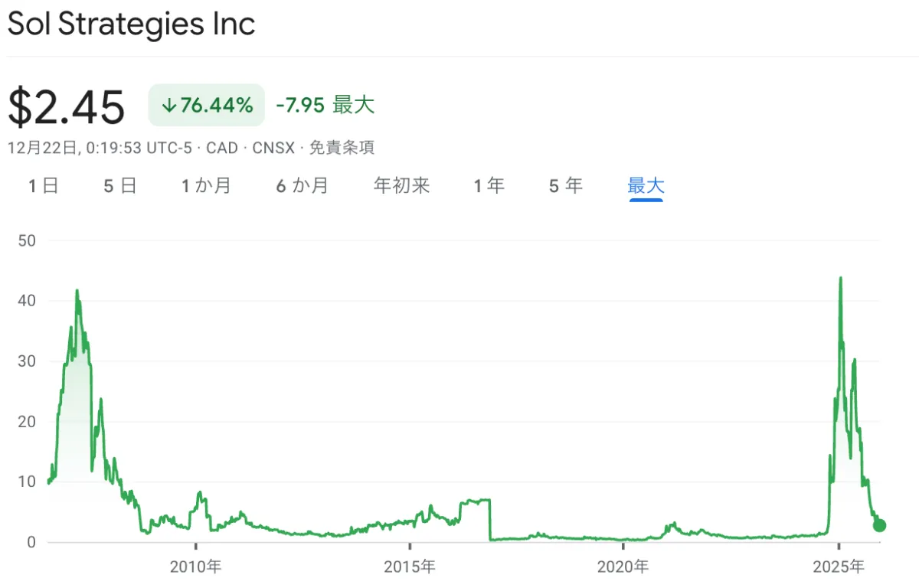Click the green 76.44% change badge
This screenshot has width=919, height=588.
tap(206, 105)
